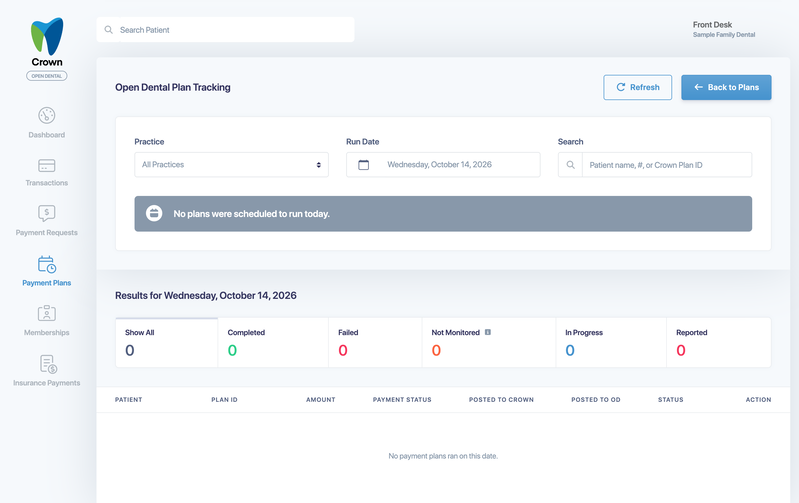Select the Reported results tab
Viewport: 799px width, 503px height.
718,342
